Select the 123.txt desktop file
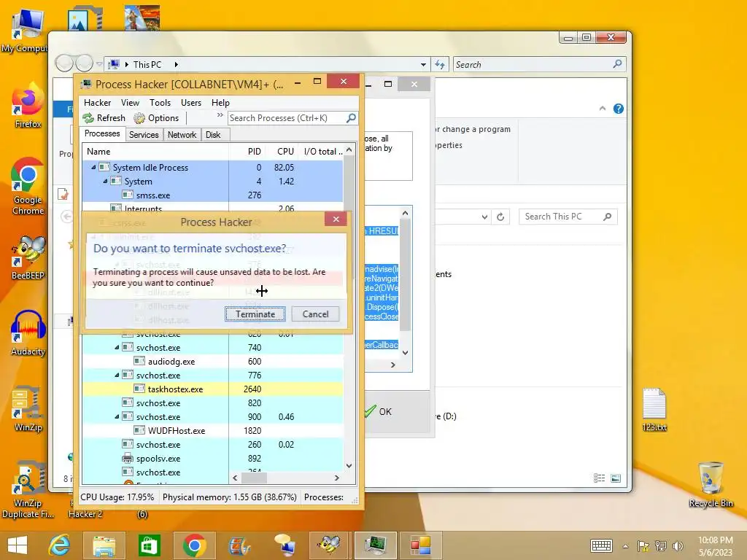Screen dimensions: 747x560 [654, 410]
